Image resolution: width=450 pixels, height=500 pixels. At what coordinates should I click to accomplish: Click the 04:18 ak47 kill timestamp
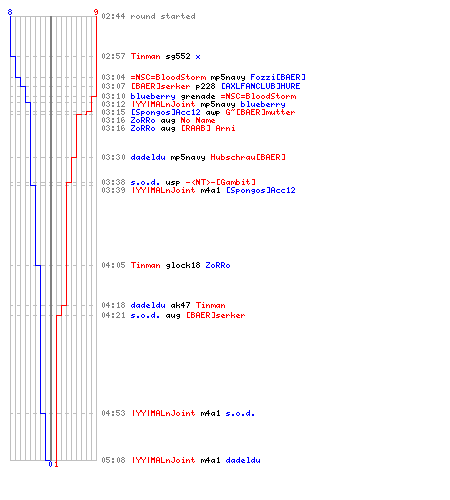(113, 305)
